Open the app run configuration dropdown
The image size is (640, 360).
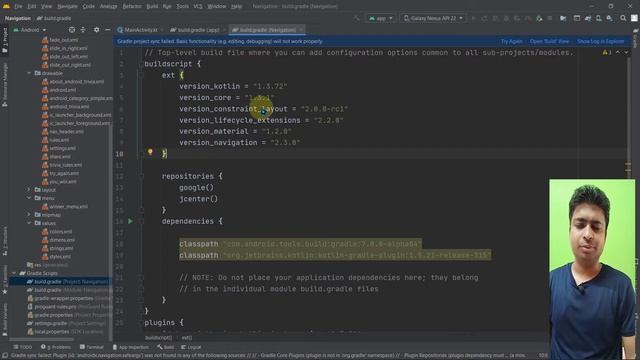381,18
